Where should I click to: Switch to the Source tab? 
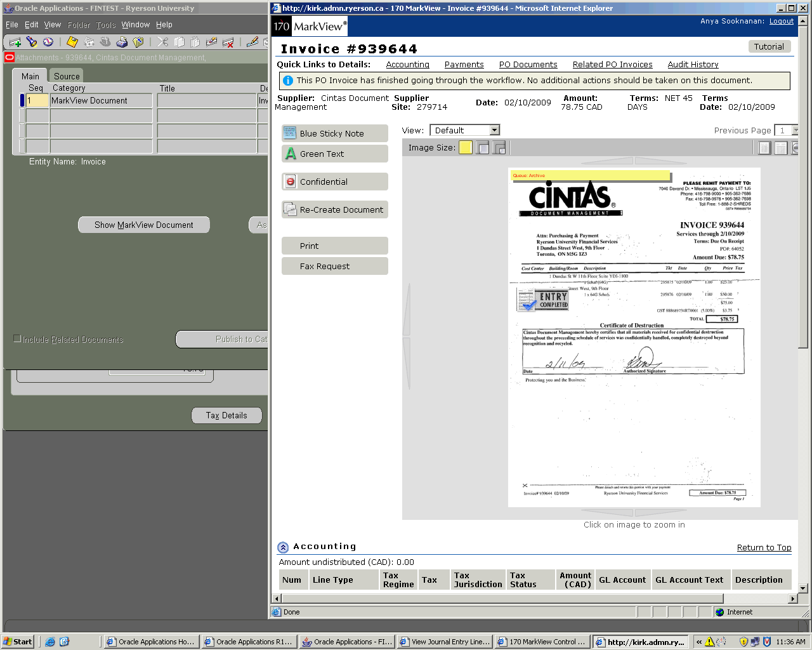pyautogui.click(x=67, y=76)
